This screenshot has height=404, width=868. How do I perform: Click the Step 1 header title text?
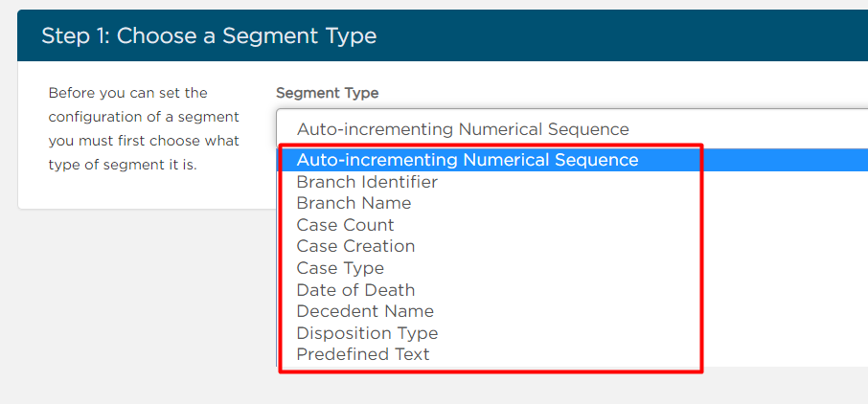209,36
